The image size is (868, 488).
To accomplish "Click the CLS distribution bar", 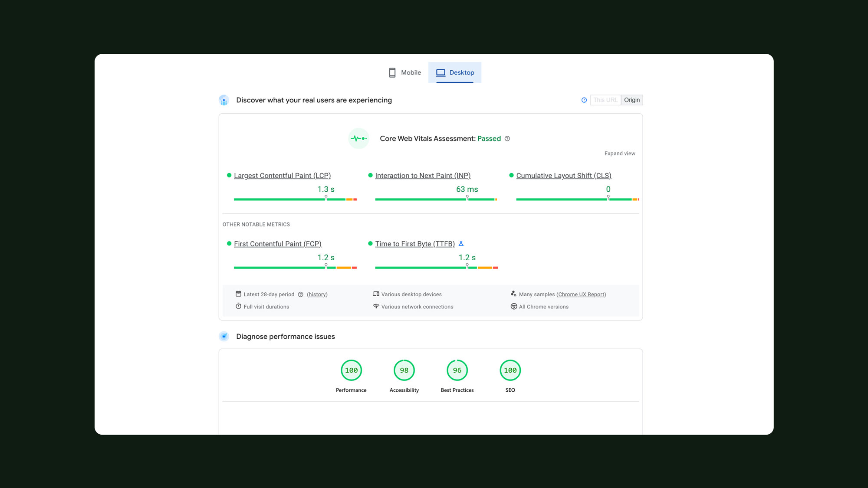I will 577,199.
